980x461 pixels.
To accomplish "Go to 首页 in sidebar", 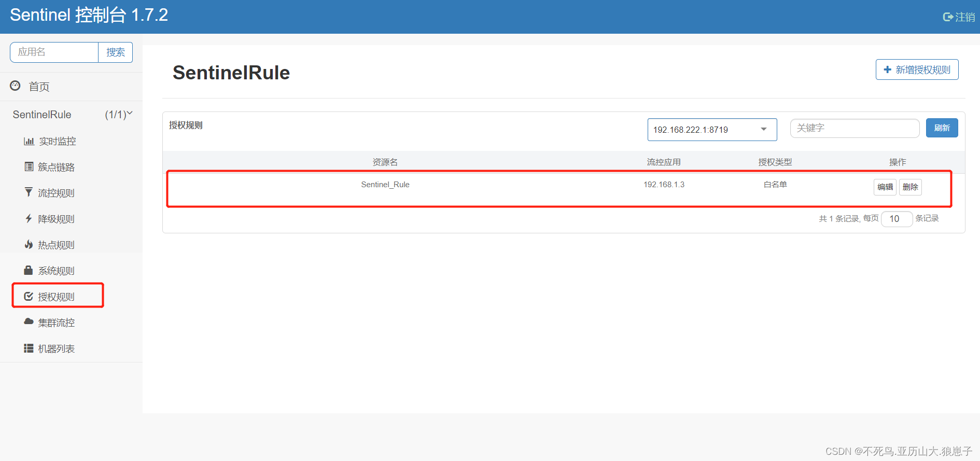I will (39, 87).
